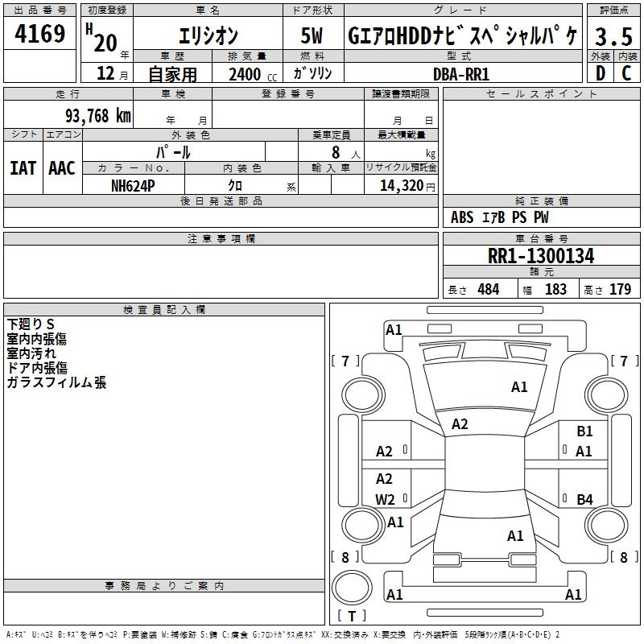Image resolution: width=644 pixels, height=644 pixels.
Task: Select the recycle deposit 14,320円
Action: 407,186
